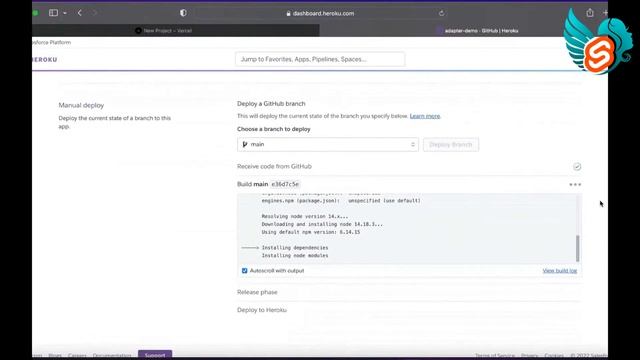Click the Safari sidebar toggle icon
Screen dimensions: 640x360
click(x=53, y=13)
